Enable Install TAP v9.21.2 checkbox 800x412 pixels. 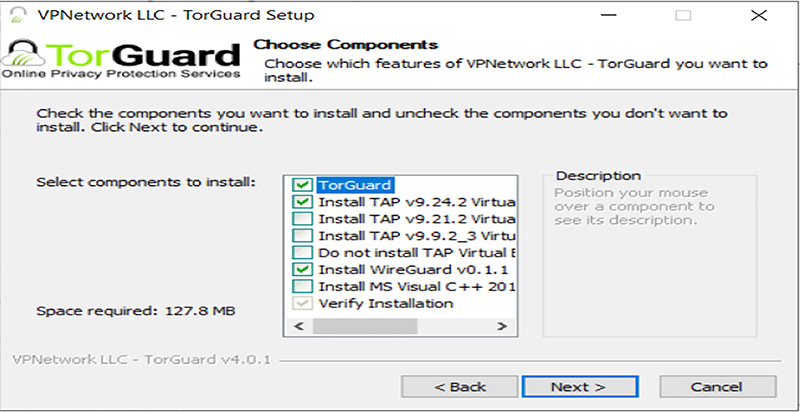coord(302,219)
